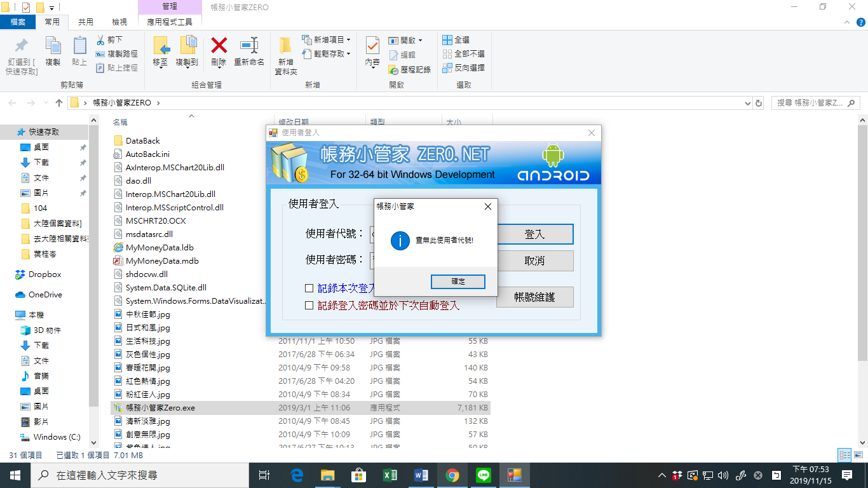Click the Manage (管理) contextual tab
The width and height of the screenshot is (868, 488).
click(x=170, y=6)
